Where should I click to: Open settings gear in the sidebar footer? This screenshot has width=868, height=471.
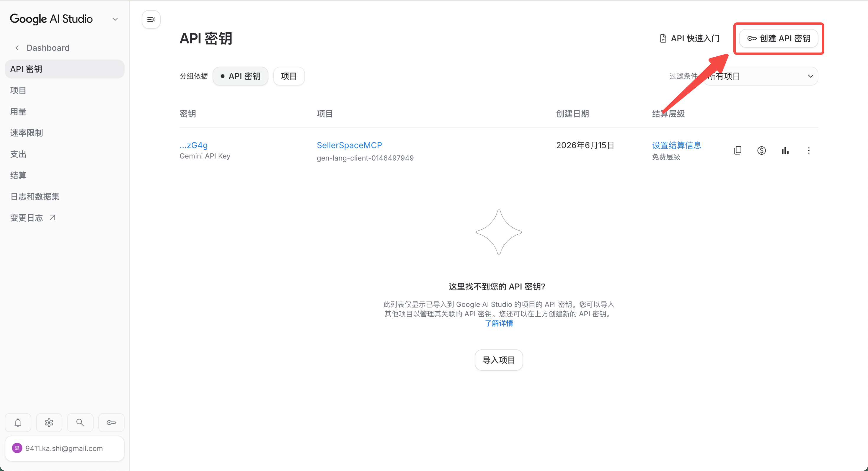coord(49,423)
